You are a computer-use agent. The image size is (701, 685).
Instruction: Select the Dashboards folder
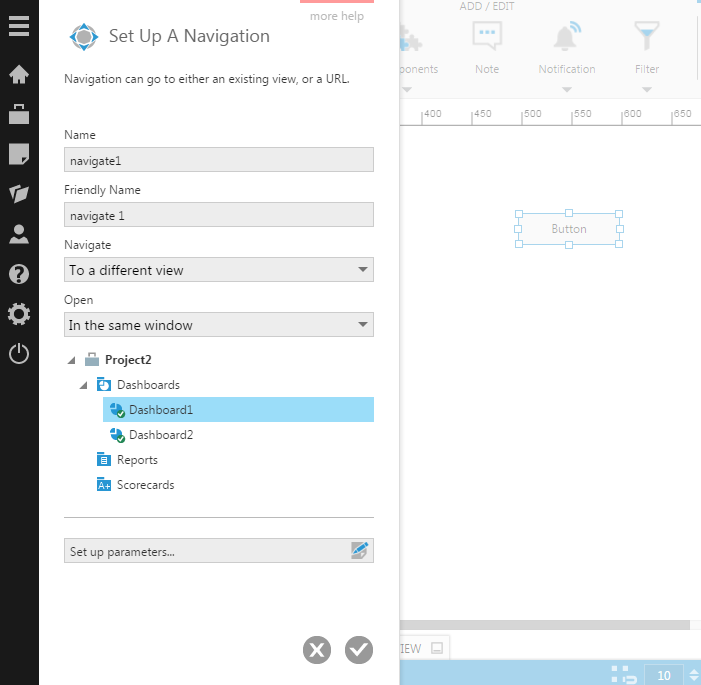148,385
